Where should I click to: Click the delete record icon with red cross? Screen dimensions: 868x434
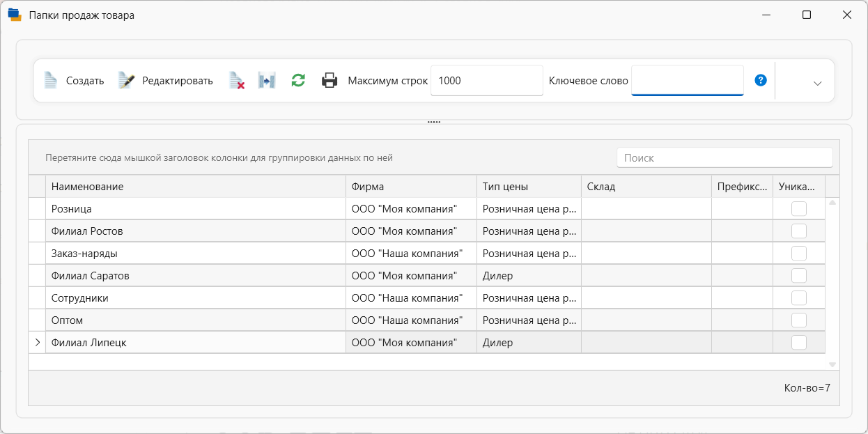coord(237,81)
